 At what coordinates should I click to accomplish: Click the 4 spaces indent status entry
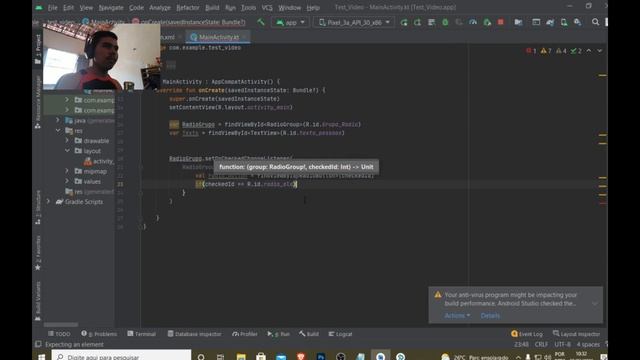coord(588,344)
